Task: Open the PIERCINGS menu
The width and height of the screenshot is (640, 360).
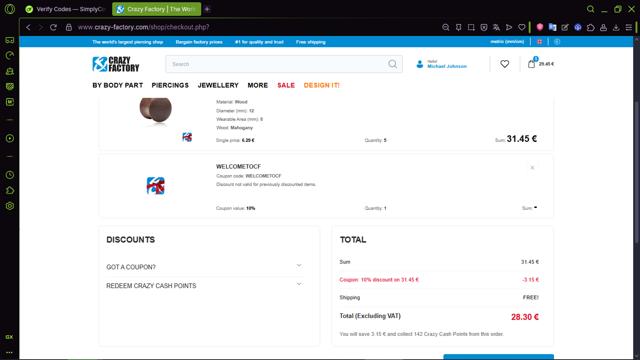Action: (170, 85)
